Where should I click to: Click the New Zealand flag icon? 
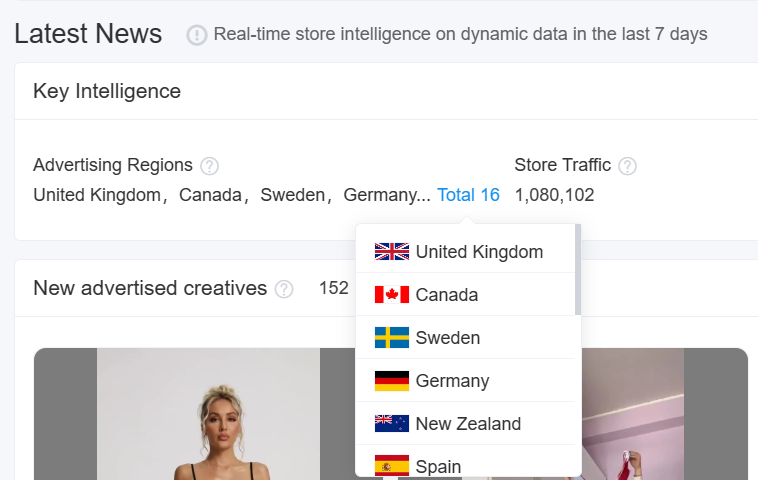392,423
